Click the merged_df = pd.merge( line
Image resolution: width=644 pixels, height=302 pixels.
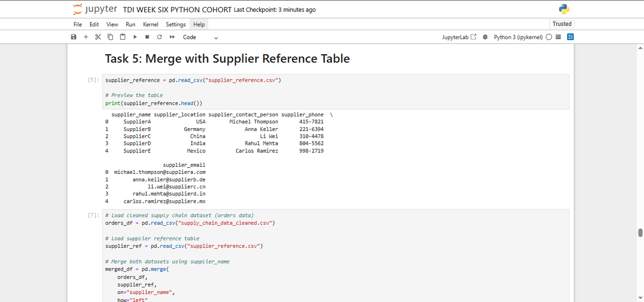click(137, 269)
